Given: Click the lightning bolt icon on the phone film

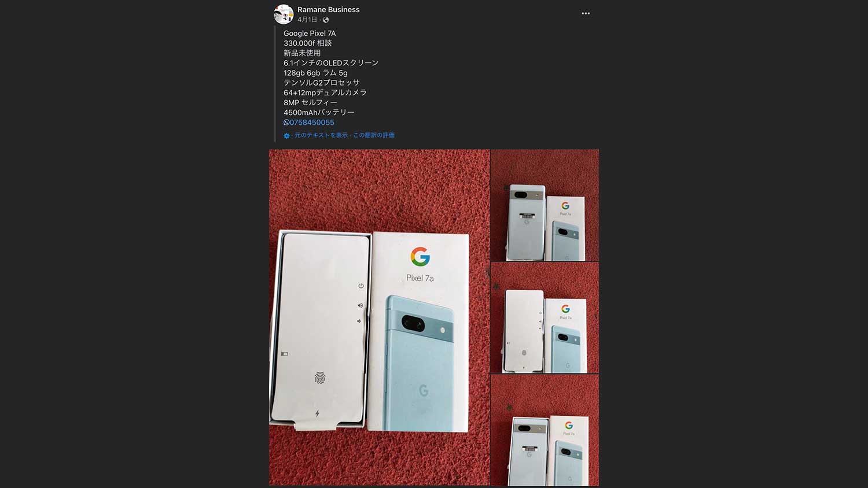Looking at the screenshot, I should [x=317, y=413].
